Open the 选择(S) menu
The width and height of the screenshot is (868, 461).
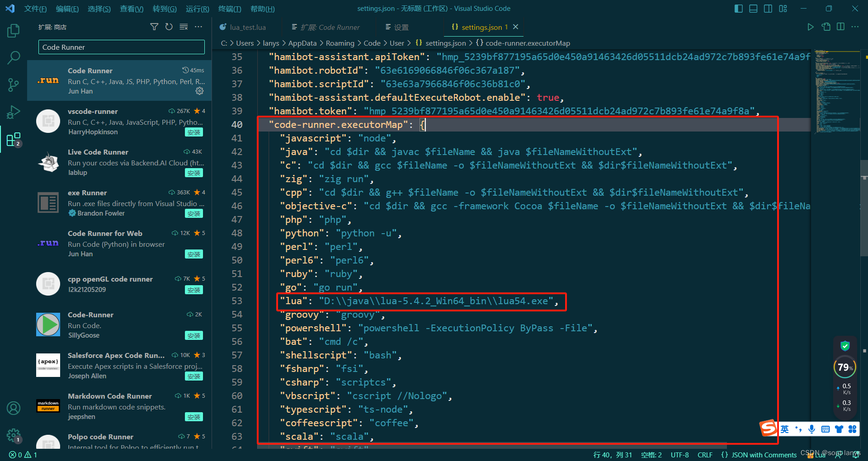[99, 9]
